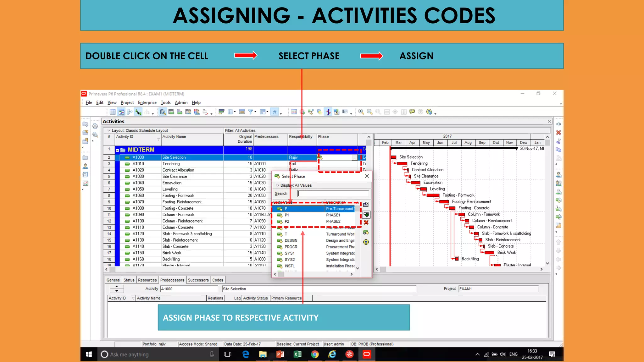Viewport: 644px width, 362px height.
Task: Click the hash (#) icon in the toolbar
Action: 275,112
